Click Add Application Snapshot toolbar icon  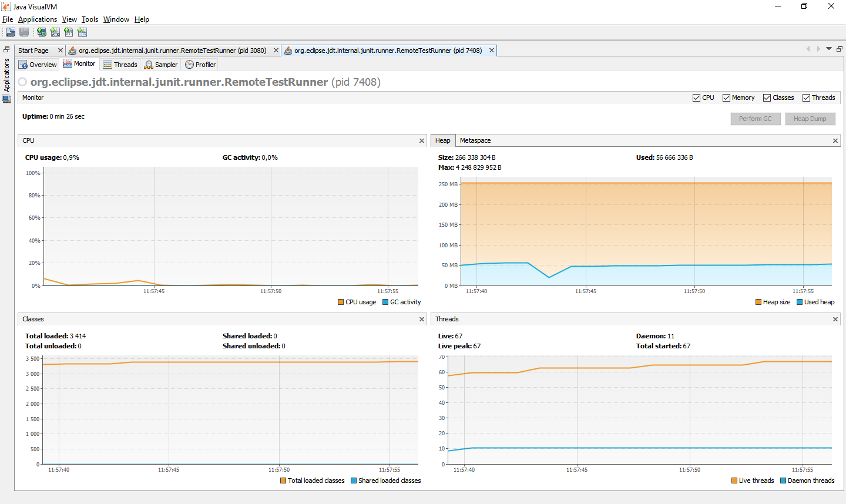pos(82,32)
